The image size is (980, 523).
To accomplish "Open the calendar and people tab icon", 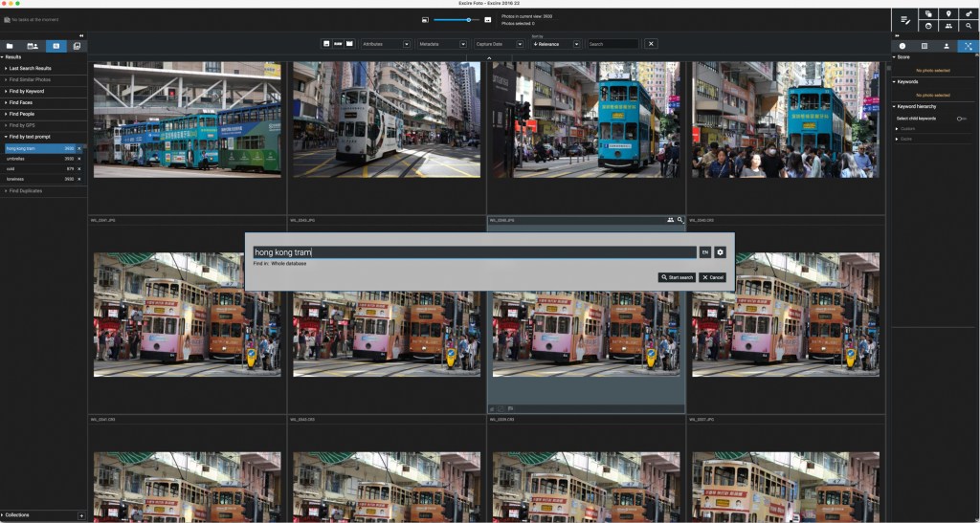I will pos(33,46).
